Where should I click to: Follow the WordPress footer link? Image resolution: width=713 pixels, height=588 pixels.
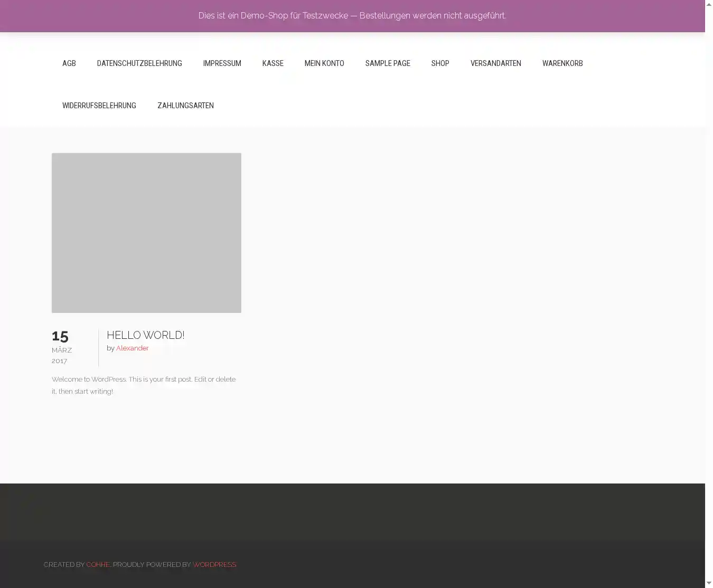(x=214, y=565)
